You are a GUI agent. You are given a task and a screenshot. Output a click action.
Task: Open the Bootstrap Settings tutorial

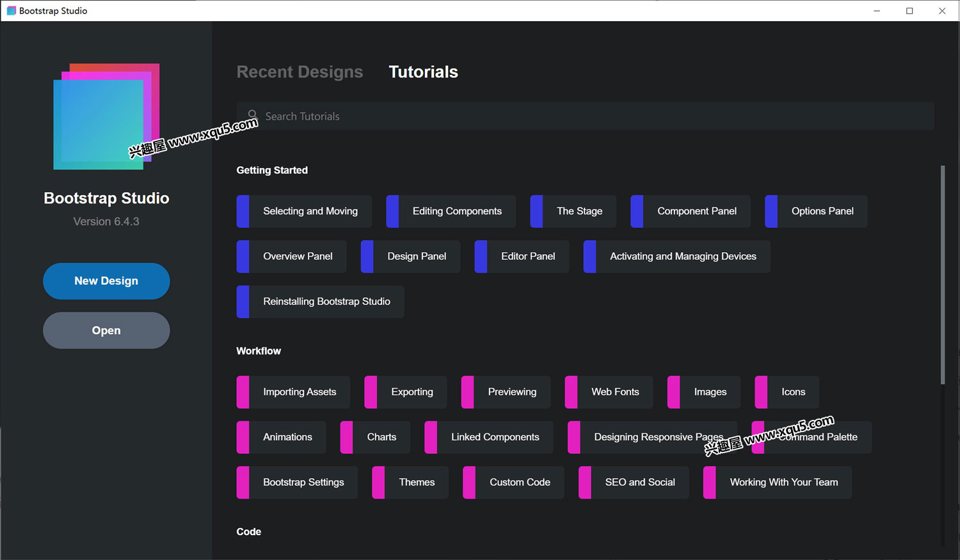click(x=297, y=483)
